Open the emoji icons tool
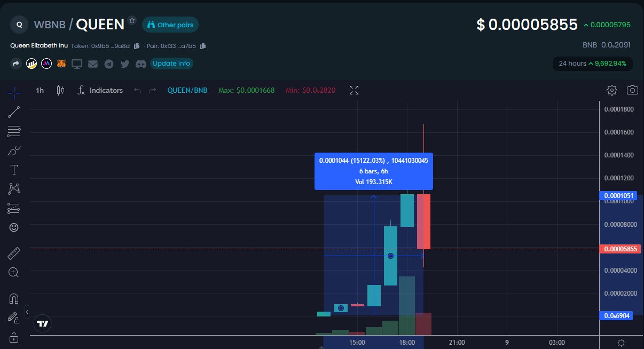Image resolution: width=644 pixels, height=349 pixels. (x=14, y=227)
